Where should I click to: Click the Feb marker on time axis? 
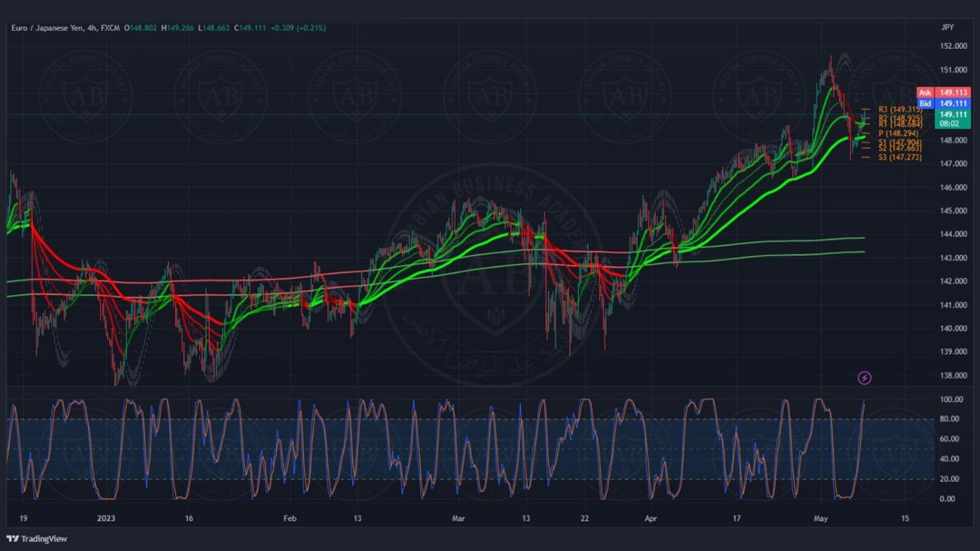[289, 518]
